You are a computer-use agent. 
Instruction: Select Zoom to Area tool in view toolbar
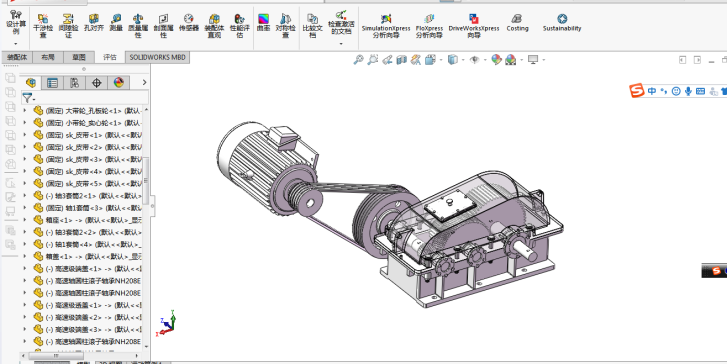[x=372, y=59]
